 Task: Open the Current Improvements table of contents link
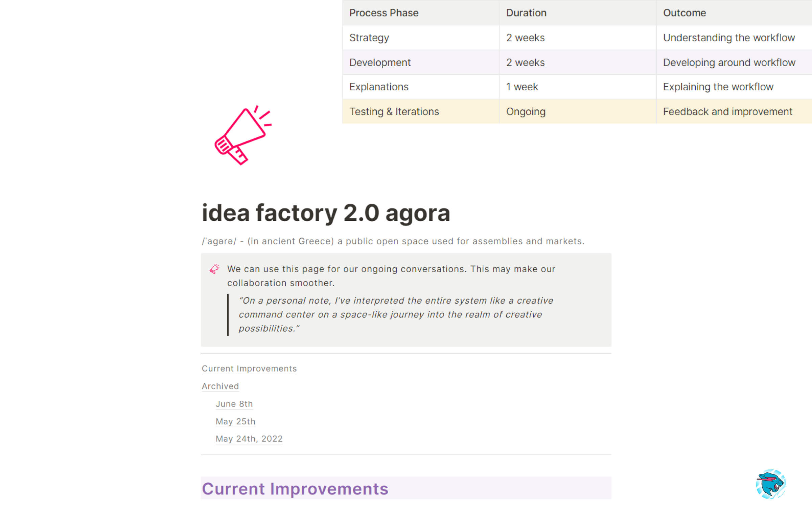[x=249, y=369]
